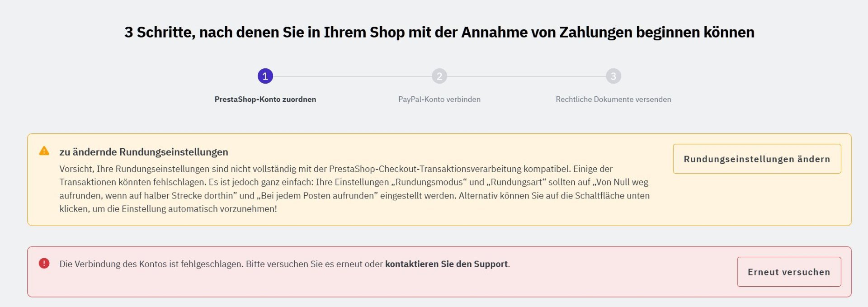
Task: Click the 'zu ändernde Rundungseinstellungen' warning title
Action: click(144, 152)
